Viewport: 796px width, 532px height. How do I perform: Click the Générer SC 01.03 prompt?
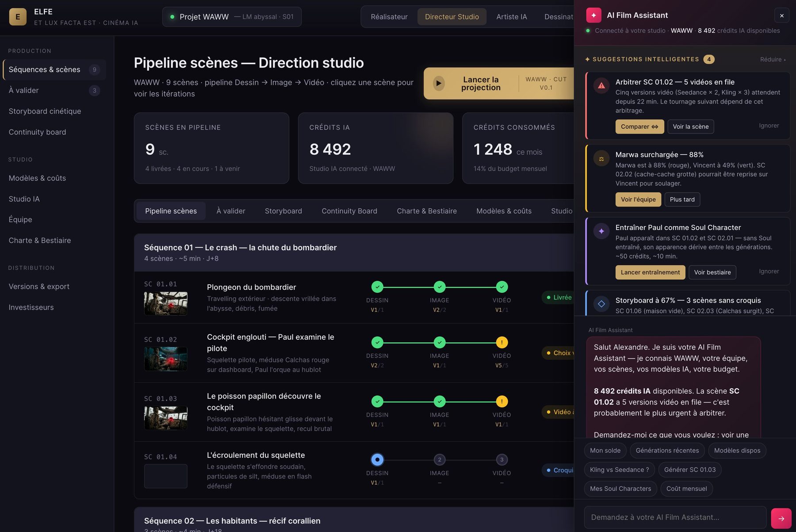pos(690,470)
